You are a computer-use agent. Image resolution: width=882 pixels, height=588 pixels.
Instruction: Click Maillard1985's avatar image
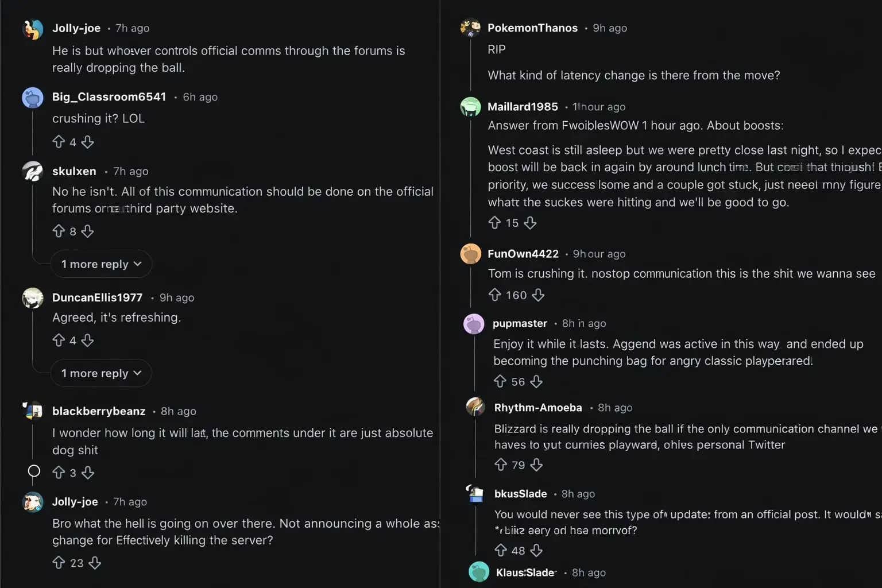[470, 107]
